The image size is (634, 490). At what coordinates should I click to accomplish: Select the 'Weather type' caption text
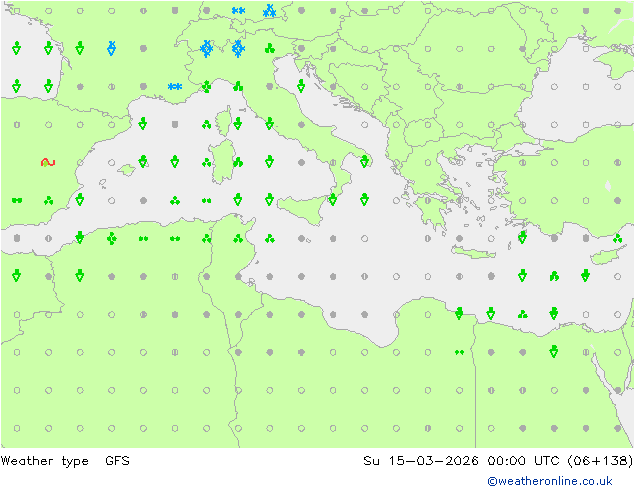(44, 460)
